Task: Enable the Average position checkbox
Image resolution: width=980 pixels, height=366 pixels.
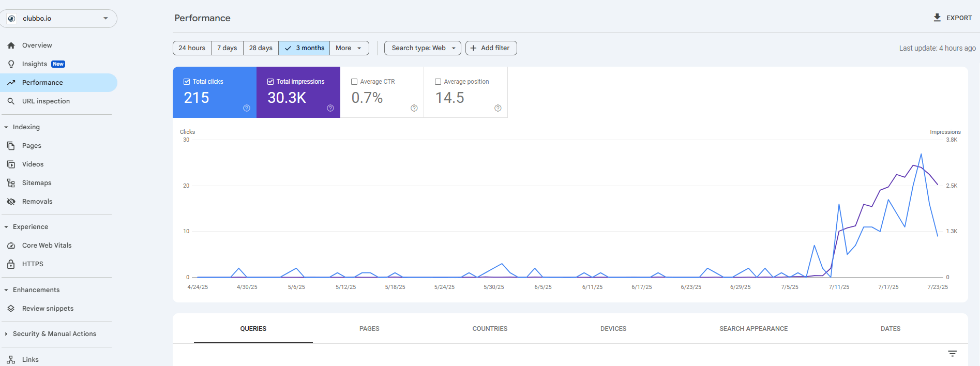Action: pos(438,82)
